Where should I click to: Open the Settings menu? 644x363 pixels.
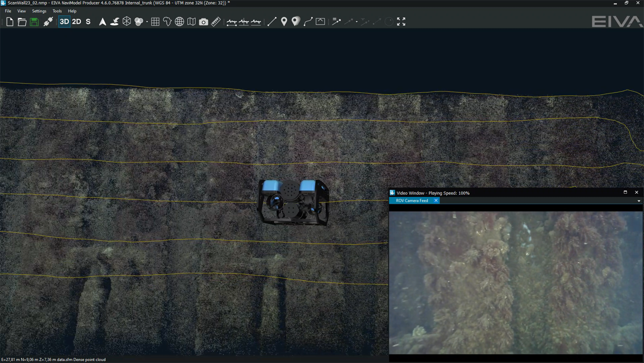click(x=39, y=11)
